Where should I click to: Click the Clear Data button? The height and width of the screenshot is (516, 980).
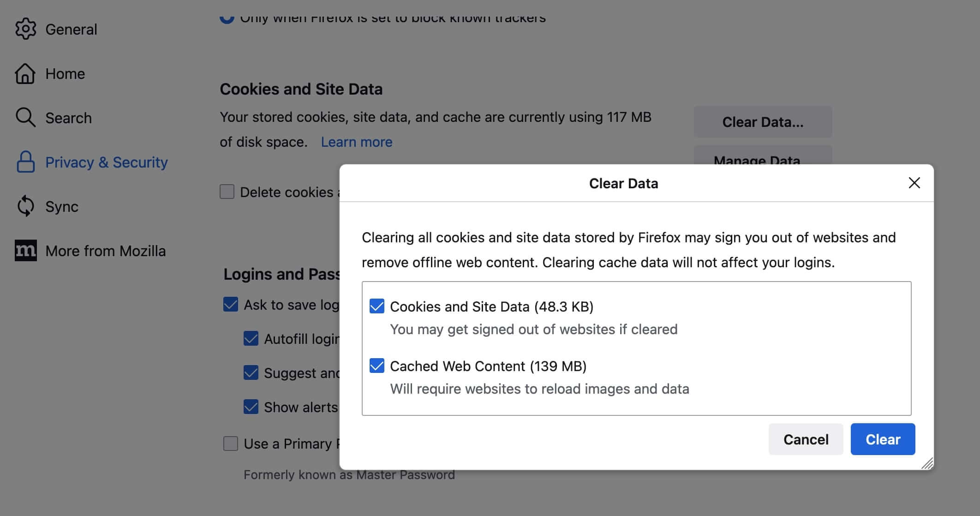762,122
